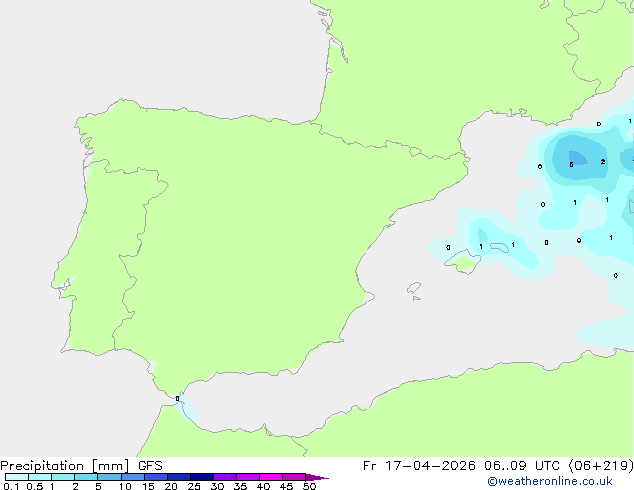Click the legend swatch between 35 and 40
The height and width of the screenshot is (490, 634).
point(248,477)
